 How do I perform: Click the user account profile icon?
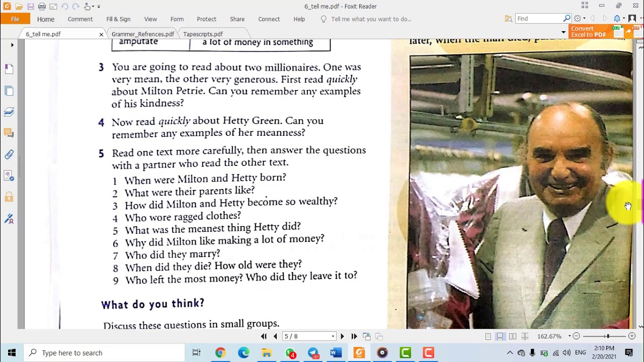pos(632,19)
